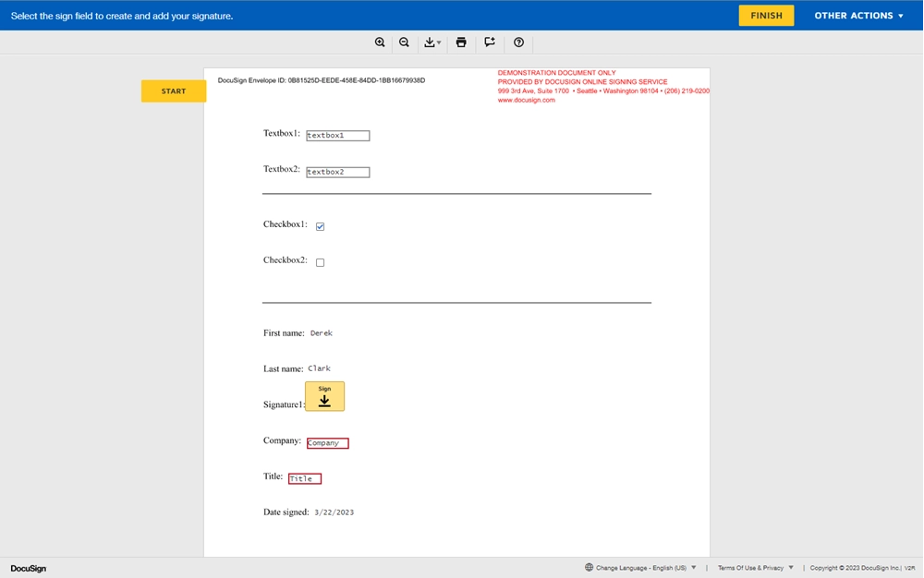Print the document
Screen dimensions: 924x578
(461, 42)
